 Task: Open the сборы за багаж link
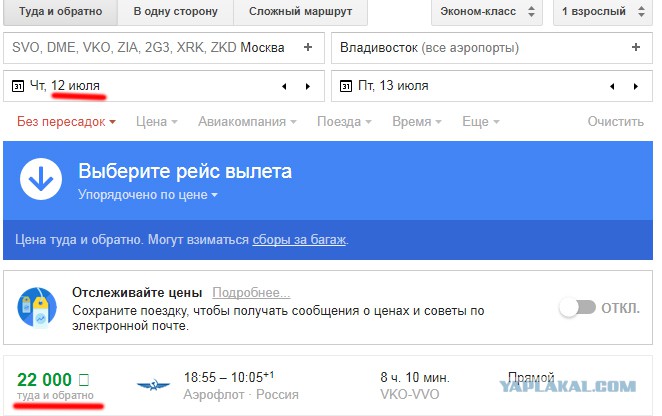pyautogui.click(x=299, y=239)
